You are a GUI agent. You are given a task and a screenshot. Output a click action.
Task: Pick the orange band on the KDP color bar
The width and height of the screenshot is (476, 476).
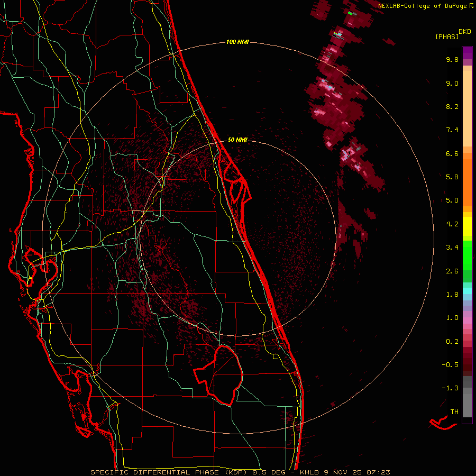coord(467,182)
